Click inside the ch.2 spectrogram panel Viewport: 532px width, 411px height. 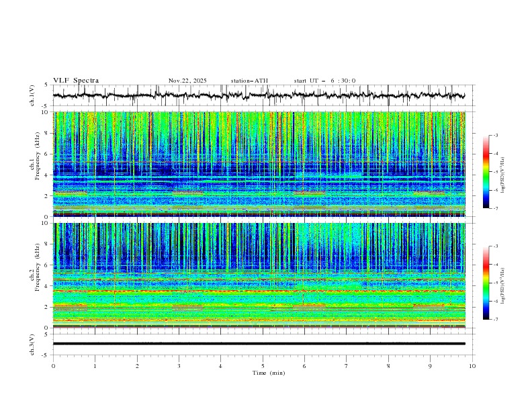click(259, 275)
